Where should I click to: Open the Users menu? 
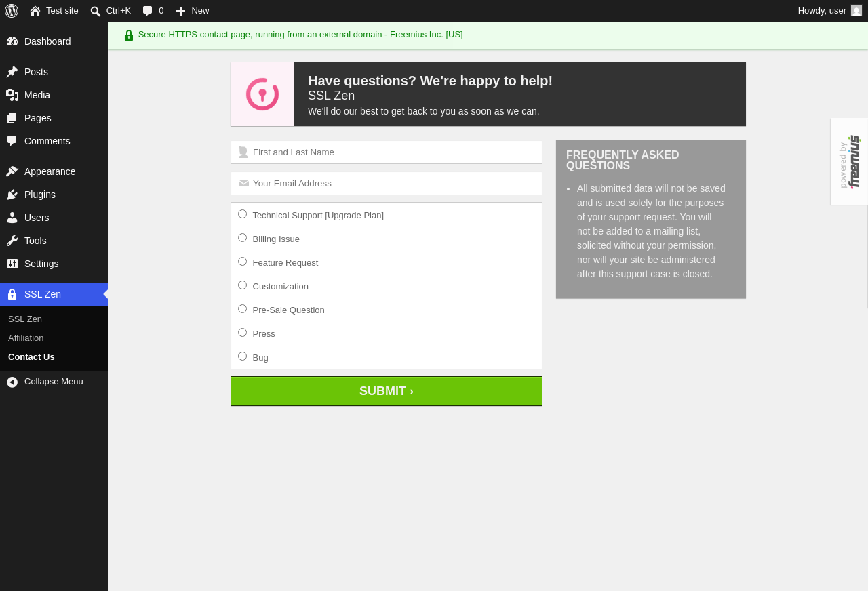point(54,218)
